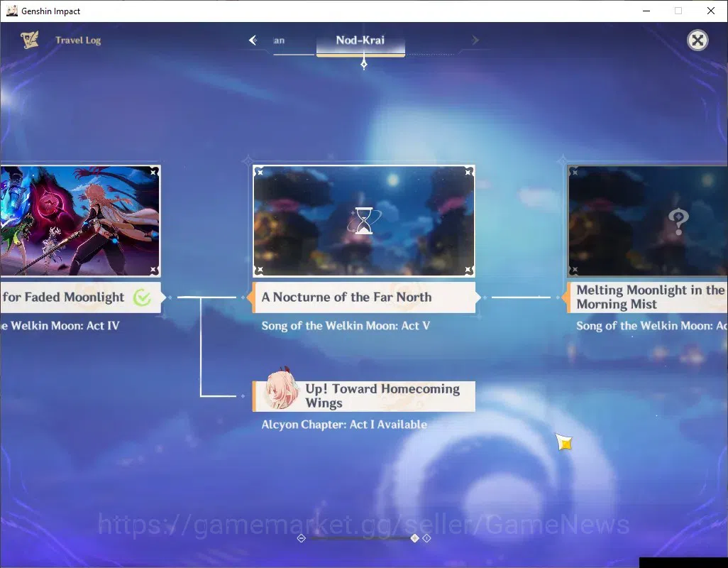This screenshot has width=728, height=568.
Task: Click the filled diamond handle on timeline slider
Action: click(414, 538)
